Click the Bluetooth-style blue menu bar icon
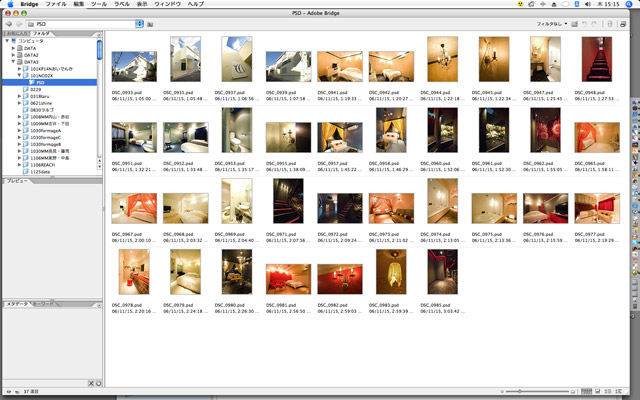This screenshot has height=400, width=640. click(577, 4)
